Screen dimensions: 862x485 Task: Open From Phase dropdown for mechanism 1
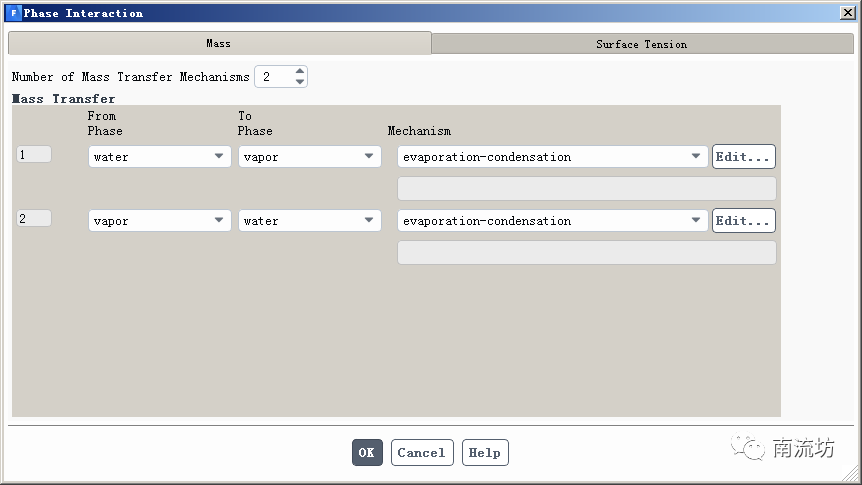click(160, 157)
